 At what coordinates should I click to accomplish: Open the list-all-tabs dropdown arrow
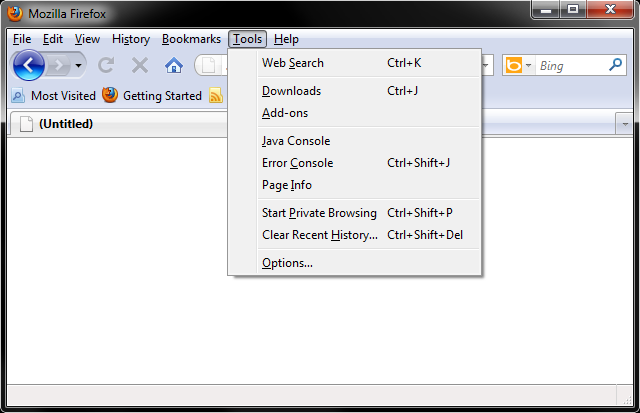(x=624, y=124)
